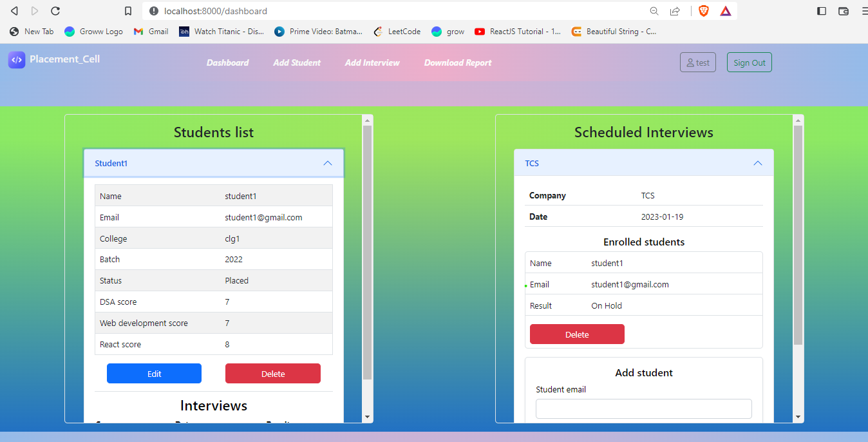Collapse the TCS interview accordion
Screen dimensions: 868x442
[757, 163]
